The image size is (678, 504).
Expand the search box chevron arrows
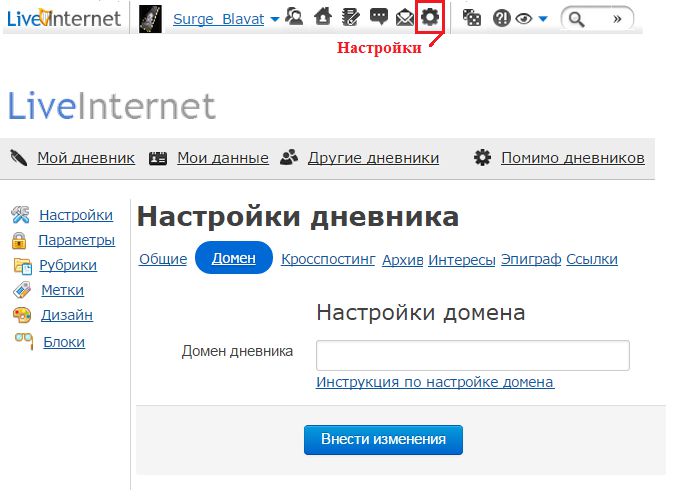coord(619,18)
